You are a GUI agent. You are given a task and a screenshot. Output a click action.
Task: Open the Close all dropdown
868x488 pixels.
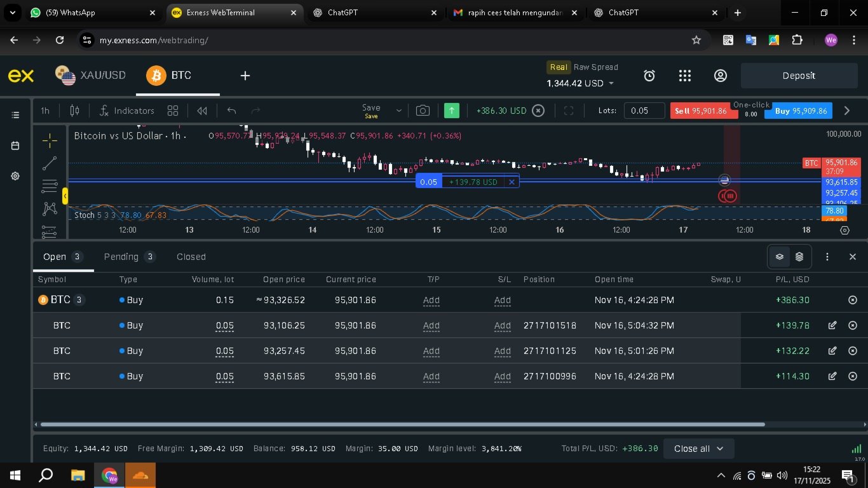(x=698, y=449)
